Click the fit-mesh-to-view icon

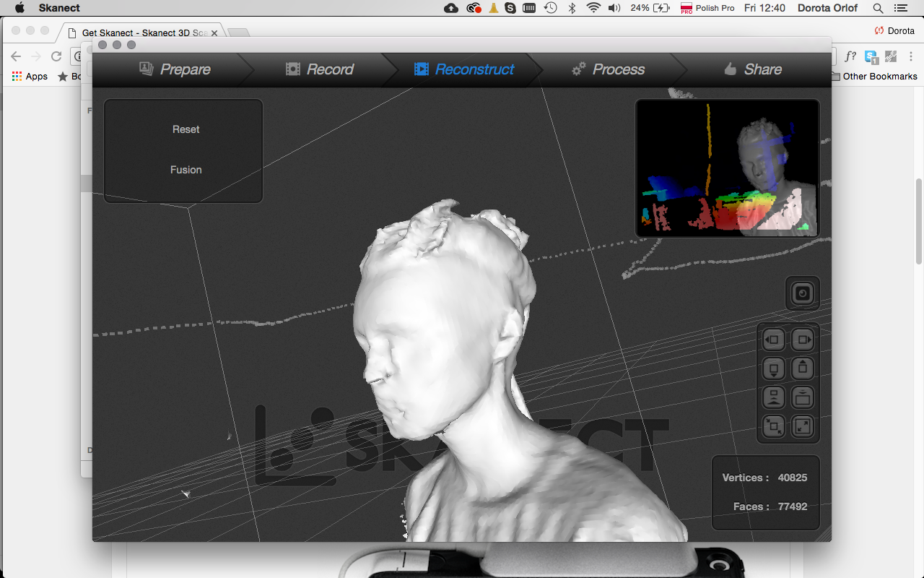[773, 426]
